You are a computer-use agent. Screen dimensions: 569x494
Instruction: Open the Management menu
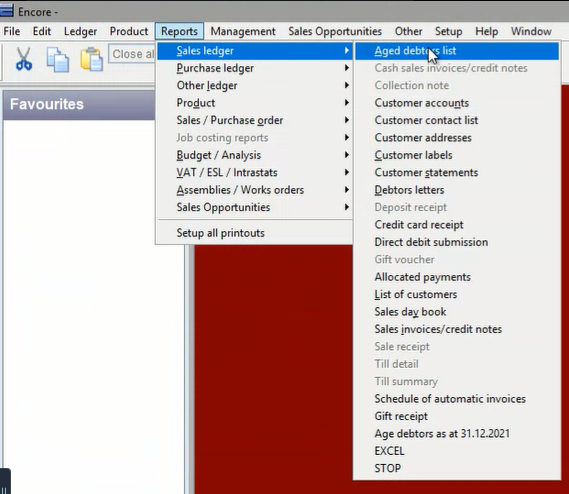click(x=243, y=31)
